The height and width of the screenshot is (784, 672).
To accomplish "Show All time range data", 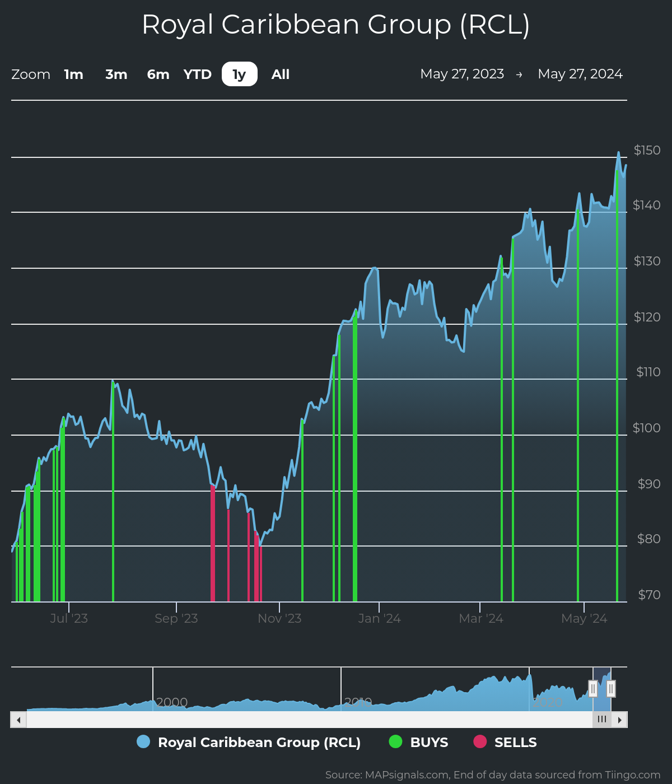I will [280, 74].
